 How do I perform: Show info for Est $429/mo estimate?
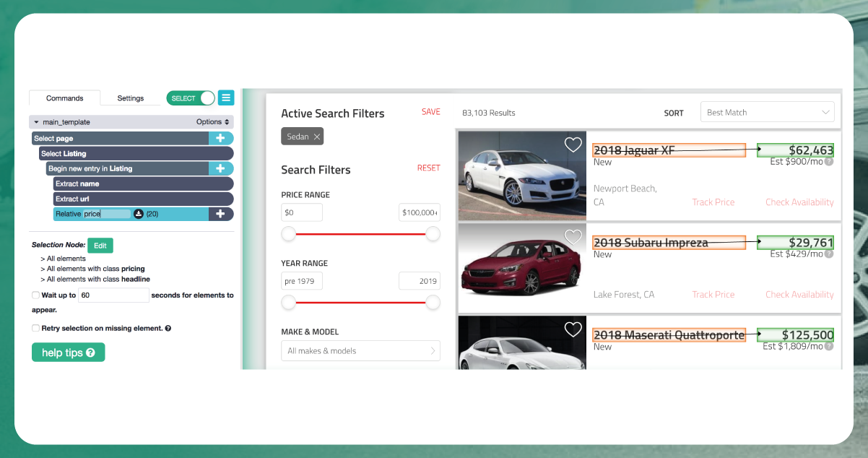pyautogui.click(x=829, y=254)
